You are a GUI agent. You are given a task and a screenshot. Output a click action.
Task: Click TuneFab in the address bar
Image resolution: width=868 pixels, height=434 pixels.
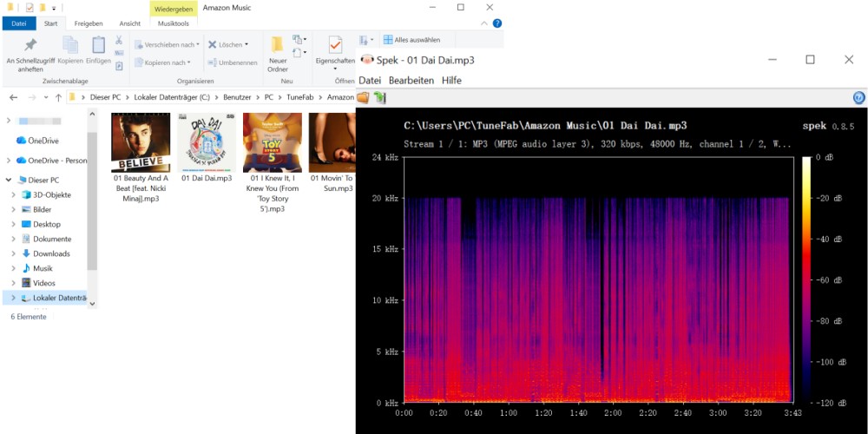tap(299, 97)
